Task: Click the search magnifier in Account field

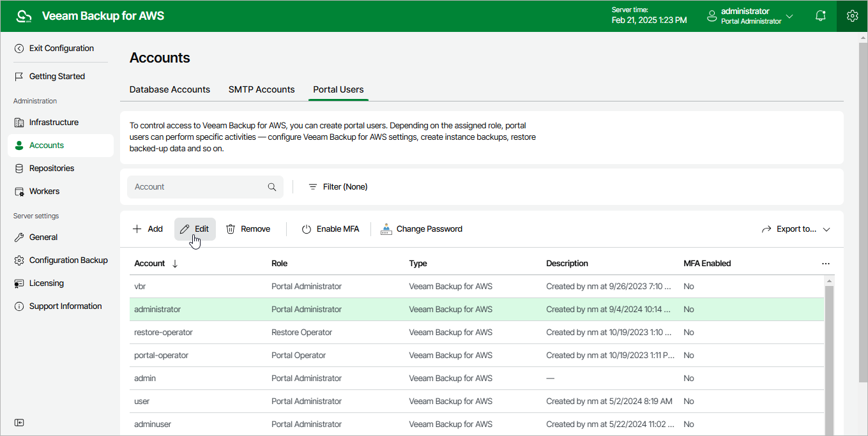Action: [272, 187]
